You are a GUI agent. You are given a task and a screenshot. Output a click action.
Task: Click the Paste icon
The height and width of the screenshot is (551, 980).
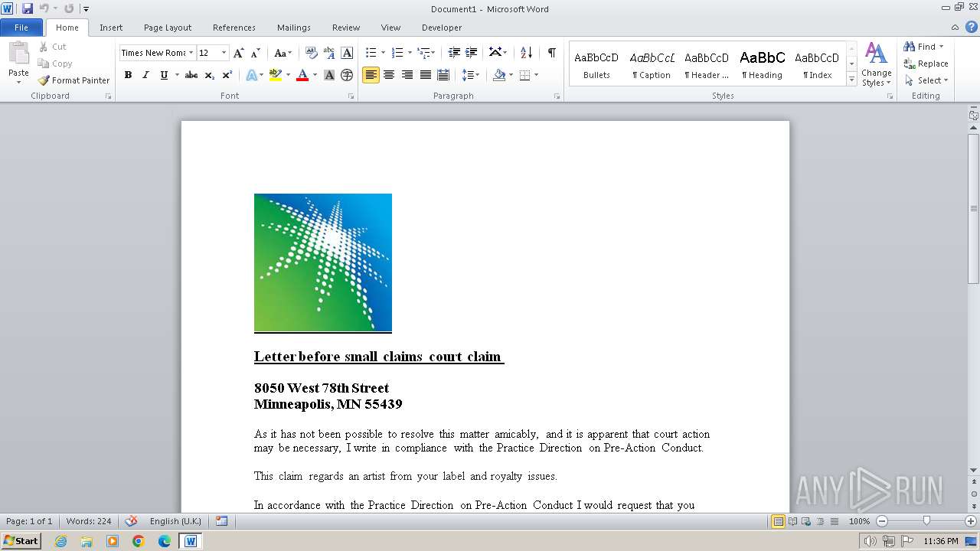click(18, 54)
